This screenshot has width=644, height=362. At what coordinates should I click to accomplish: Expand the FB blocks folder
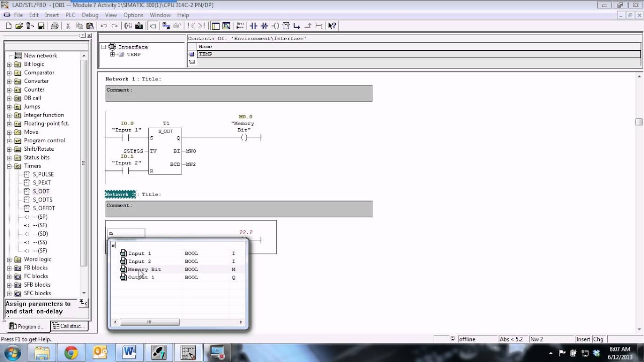(x=9, y=268)
